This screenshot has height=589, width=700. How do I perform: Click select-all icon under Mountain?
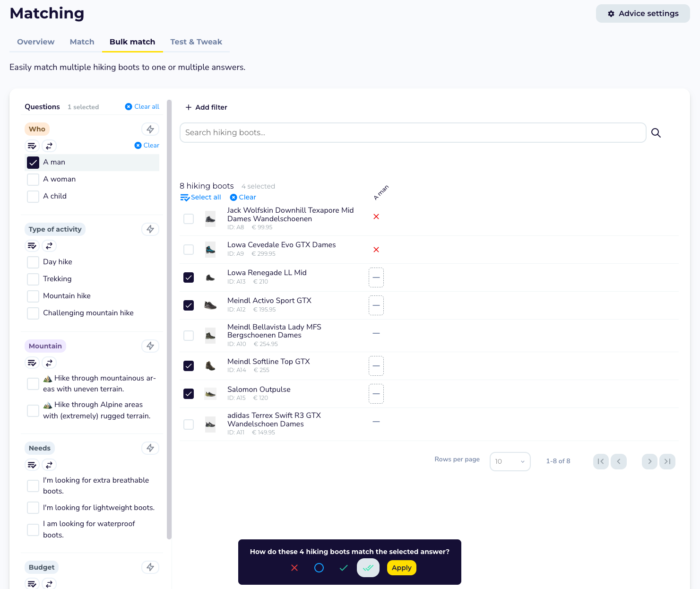(32, 363)
